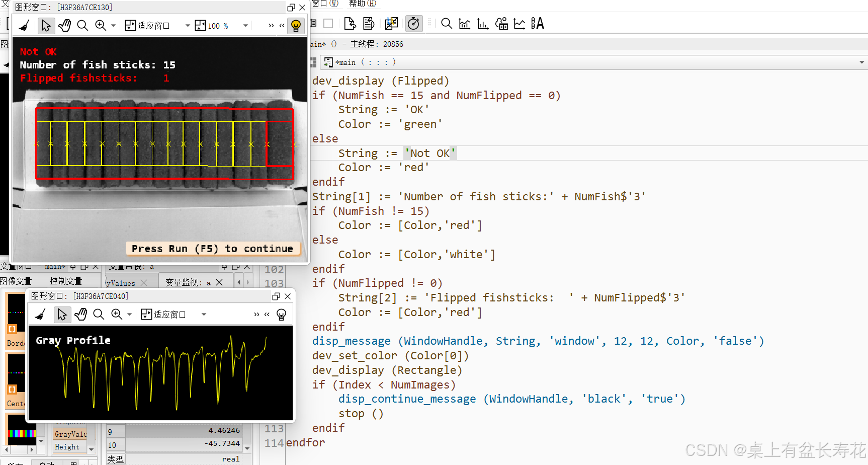Click the 适应窗口 fit button in top graphics window
The width and height of the screenshot is (868, 465).
pyautogui.click(x=147, y=26)
